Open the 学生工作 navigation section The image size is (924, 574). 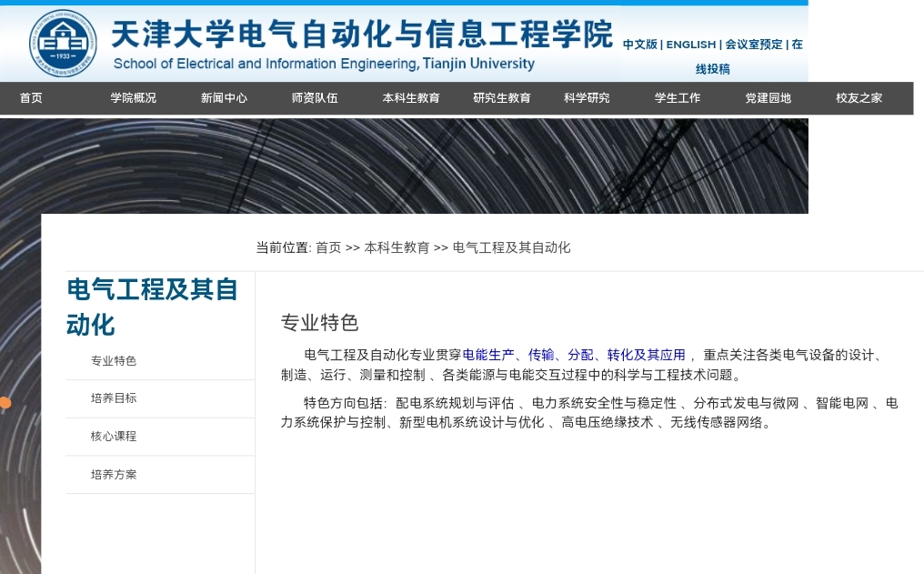pyautogui.click(x=677, y=97)
